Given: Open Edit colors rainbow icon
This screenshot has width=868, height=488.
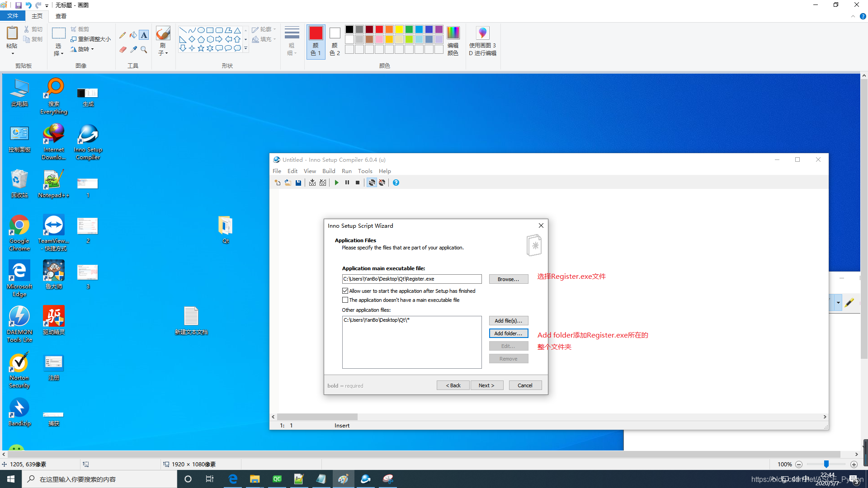Looking at the screenshot, I should point(453,33).
